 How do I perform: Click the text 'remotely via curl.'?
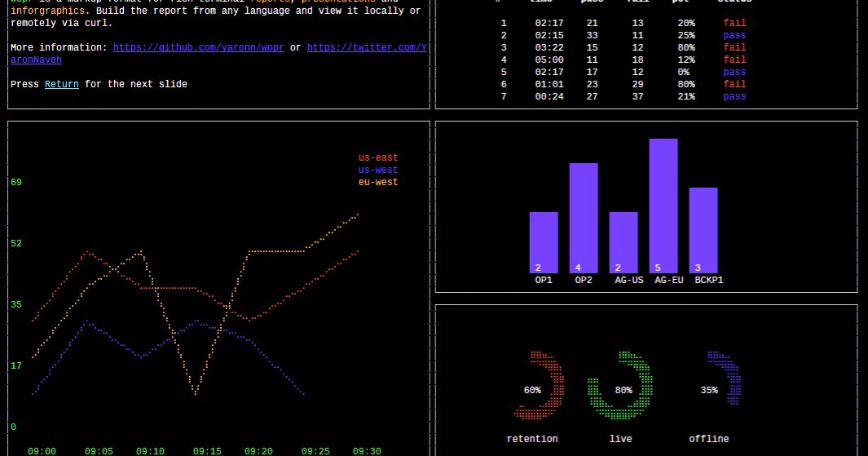click(61, 24)
